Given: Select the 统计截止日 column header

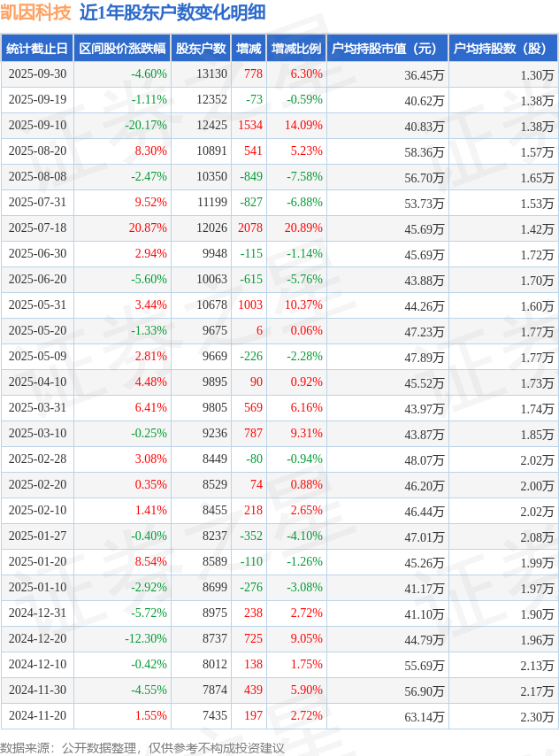Looking at the screenshot, I should 37,49.
